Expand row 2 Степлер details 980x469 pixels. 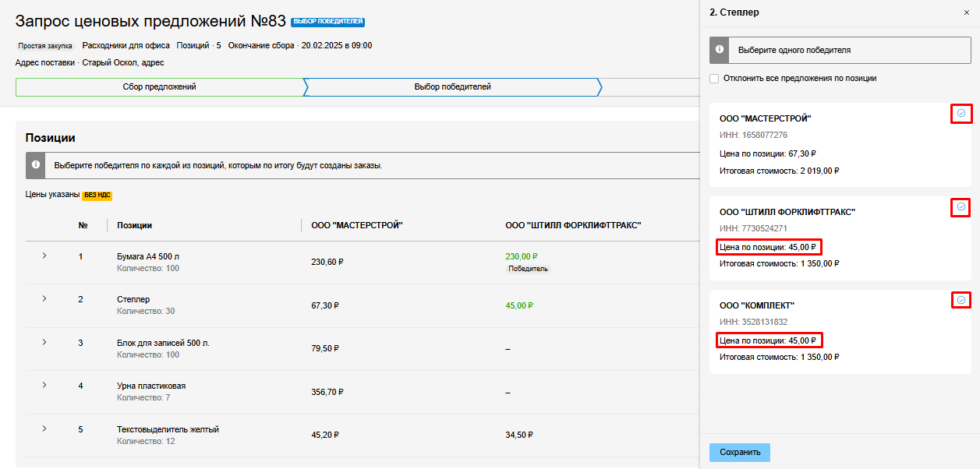tap(44, 298)
